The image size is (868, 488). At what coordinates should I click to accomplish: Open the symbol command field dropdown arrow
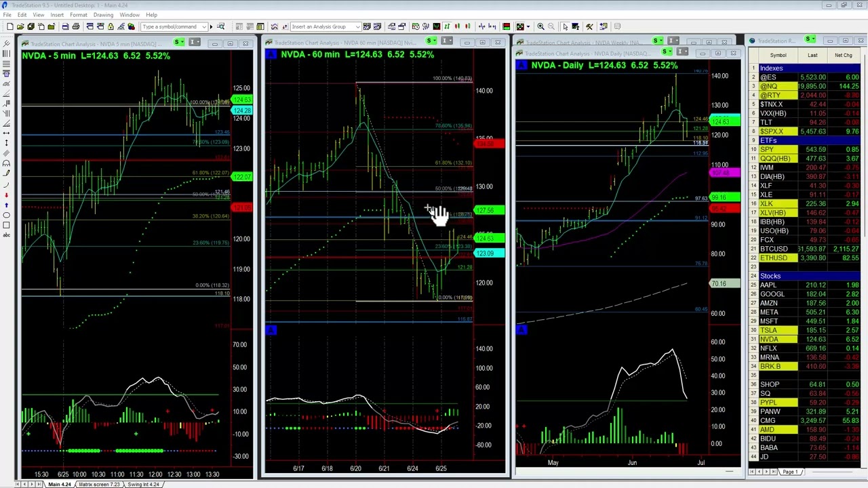pos(204,27)
